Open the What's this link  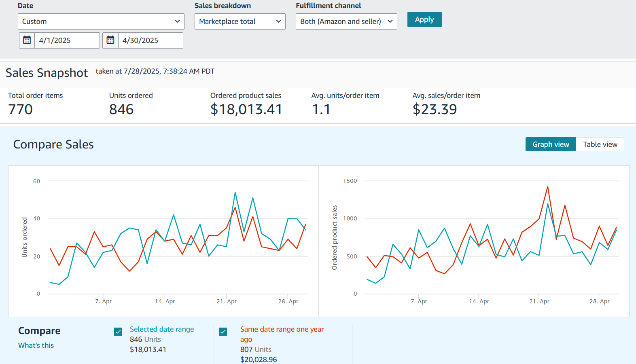tap(36, 345)
